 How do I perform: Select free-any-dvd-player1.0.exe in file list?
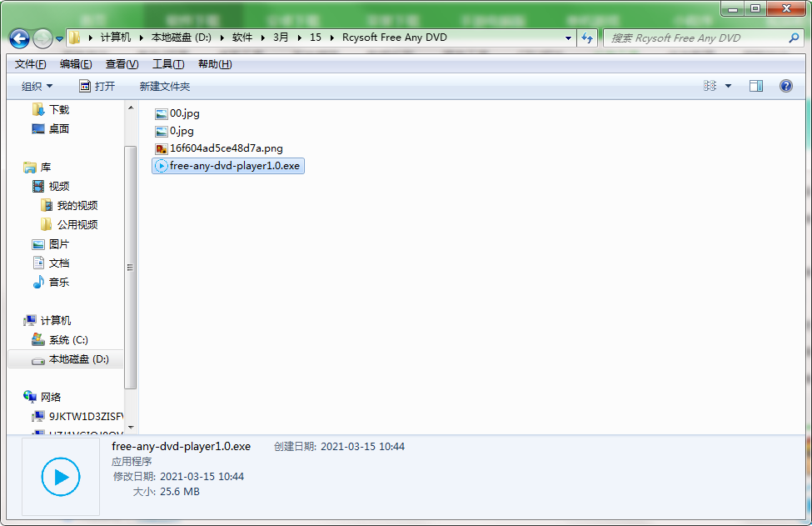point(228,166)
